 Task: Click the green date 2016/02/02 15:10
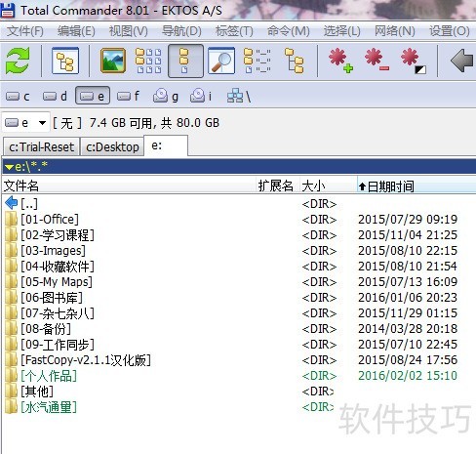408,376
